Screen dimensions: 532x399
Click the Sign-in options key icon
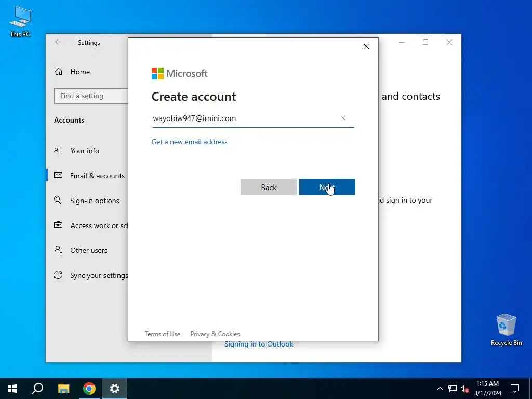coord(58,200)
